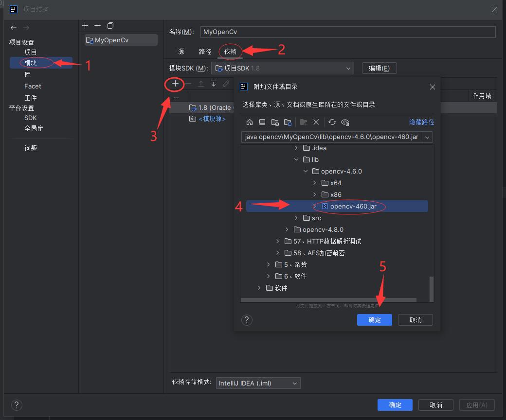The width and height of the screenshot is (506, 420).
Task: Switch to the 路径 tab
Action: pos(205,52)
